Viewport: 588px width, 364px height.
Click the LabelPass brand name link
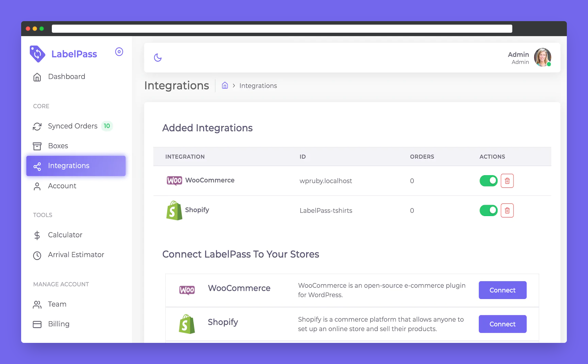point(74,54)
